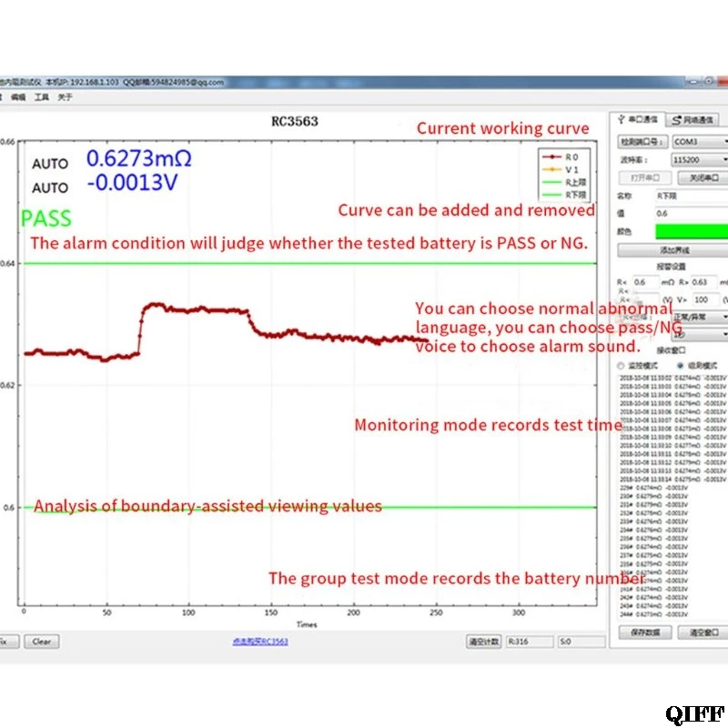Open the COM3 port dropdown
The image size is (728, 728).
point(700,142)
